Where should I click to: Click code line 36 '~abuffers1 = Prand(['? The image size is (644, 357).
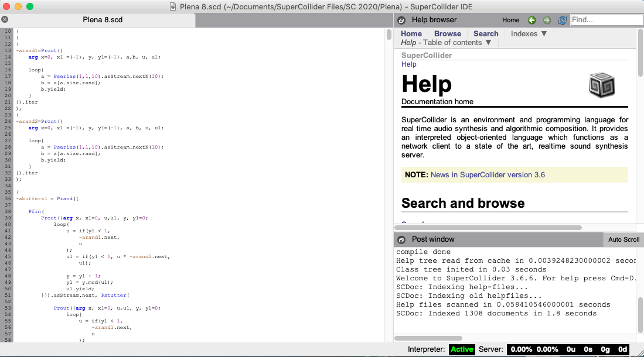point(47,198)
